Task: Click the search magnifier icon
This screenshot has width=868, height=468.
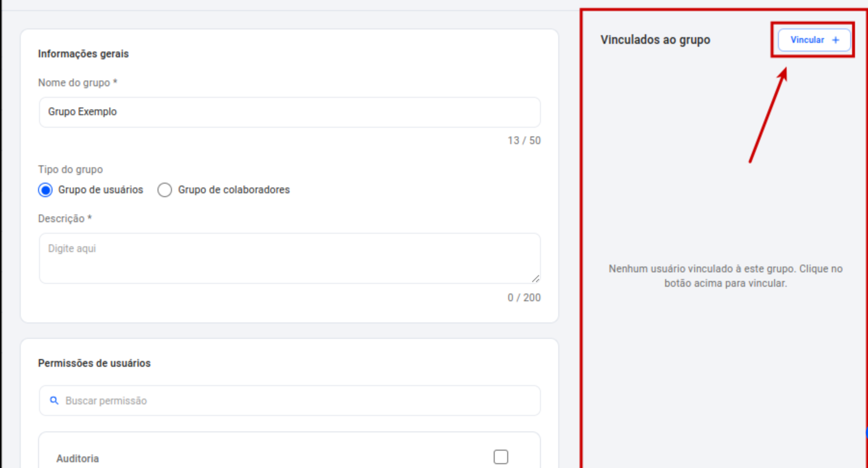Action: pyautogui.click(x=54, y=401)
